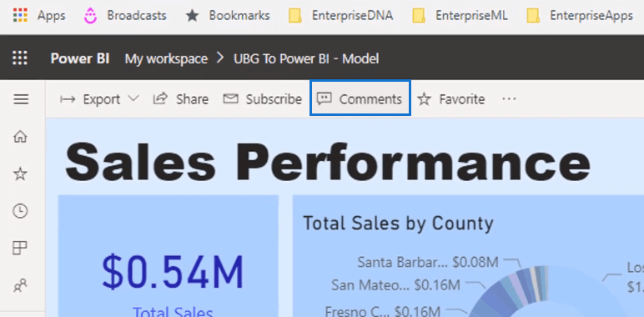
Task: Open Shared with me people icon
Action: click(x=20, y=285)
